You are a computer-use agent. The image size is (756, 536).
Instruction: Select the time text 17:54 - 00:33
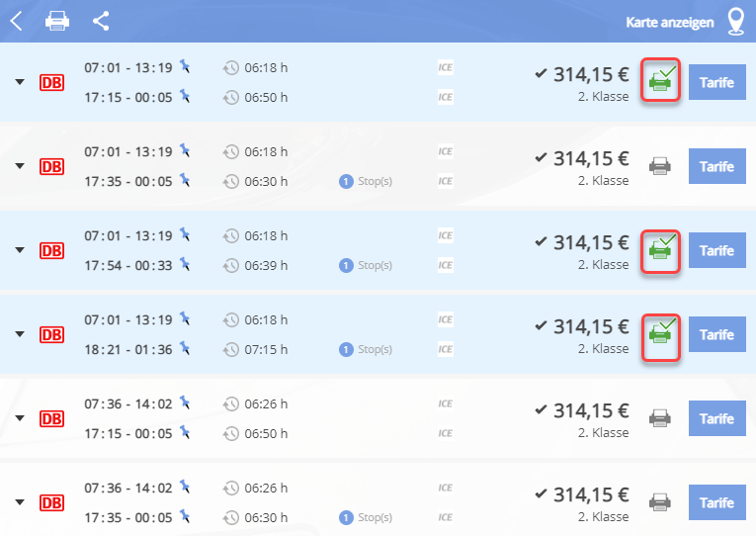coord(128,265)
